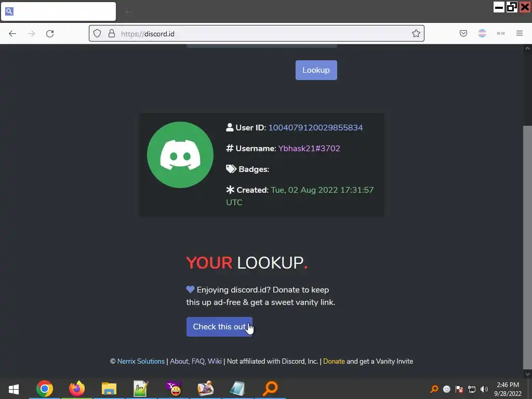Open the network tray icon

pyautogui.click(x=472, y=389)
